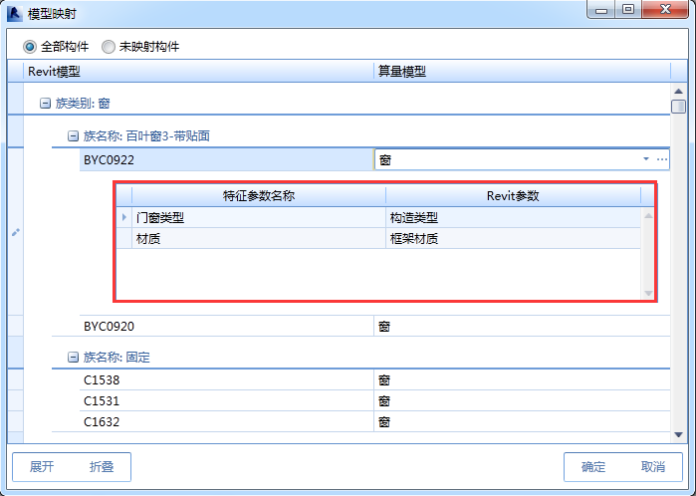This screenshot has height=496, width=696.
Task: Click the 算量模型 column header
Action: point(522,71)
